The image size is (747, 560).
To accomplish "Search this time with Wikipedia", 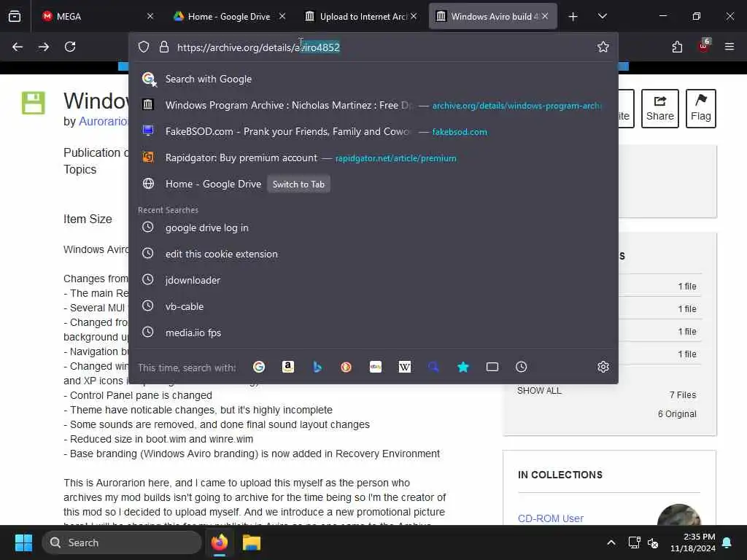I will (405, 367).
